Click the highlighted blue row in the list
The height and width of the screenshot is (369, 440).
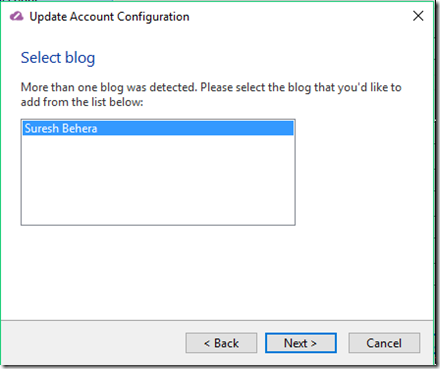[x=158, y=128]
